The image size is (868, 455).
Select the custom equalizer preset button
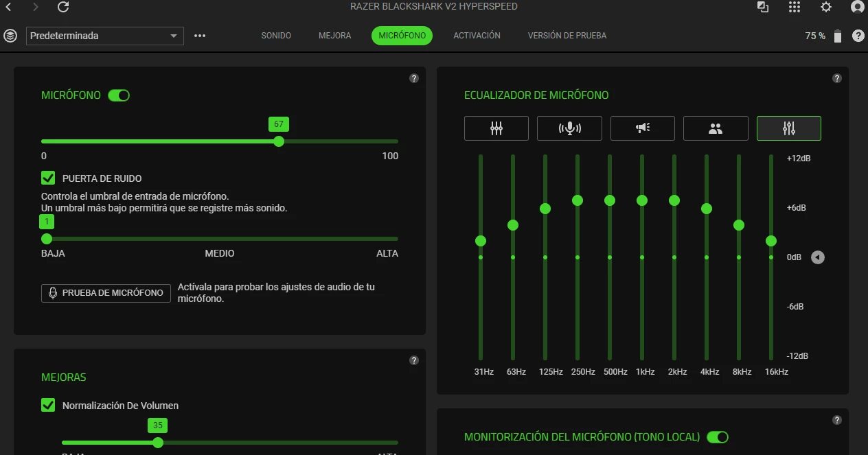tap(789, 128)
